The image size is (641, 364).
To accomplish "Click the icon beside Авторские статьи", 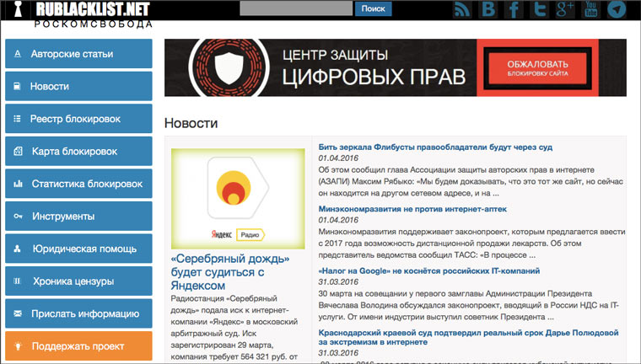I will coord(18,54).
